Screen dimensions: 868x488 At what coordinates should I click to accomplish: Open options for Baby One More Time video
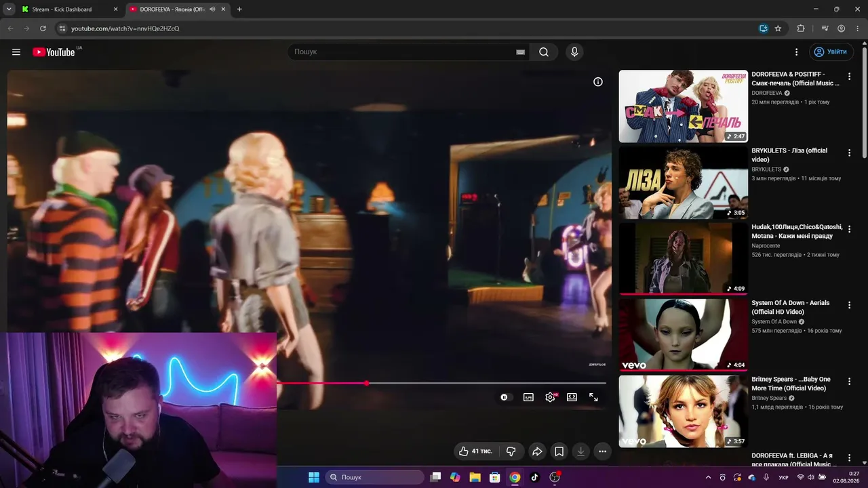click(849, 382)
